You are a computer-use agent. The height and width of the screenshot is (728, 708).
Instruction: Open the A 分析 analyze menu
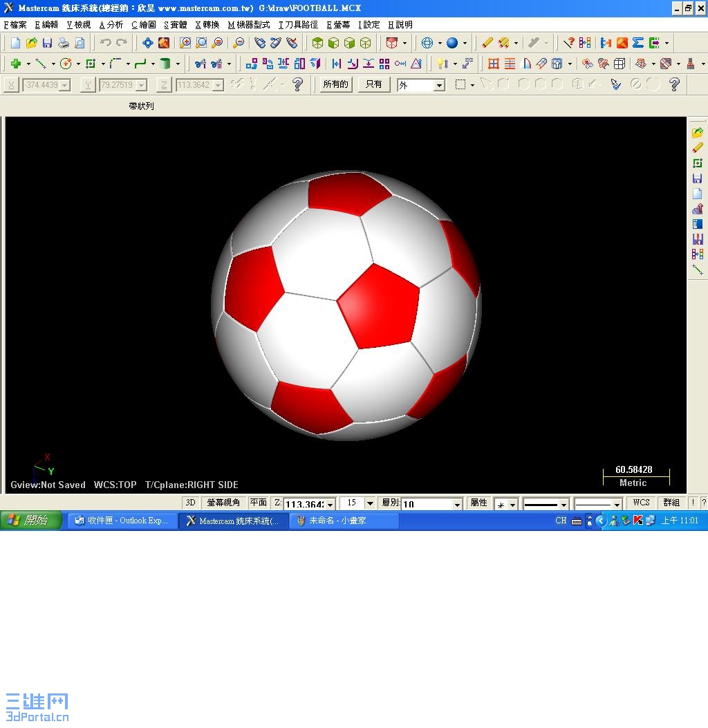(x=111, y=25)
